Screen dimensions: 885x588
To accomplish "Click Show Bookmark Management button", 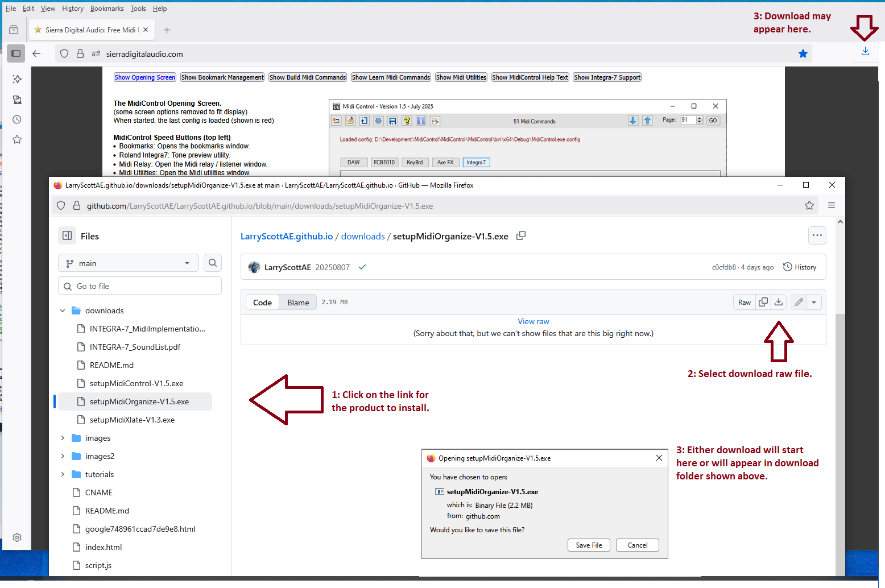I will point(222,77).
